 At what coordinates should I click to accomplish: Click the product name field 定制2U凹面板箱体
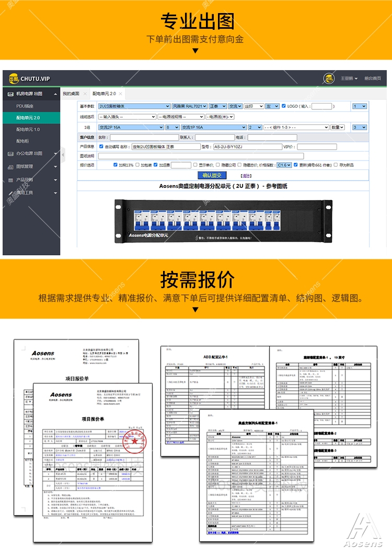166,146
